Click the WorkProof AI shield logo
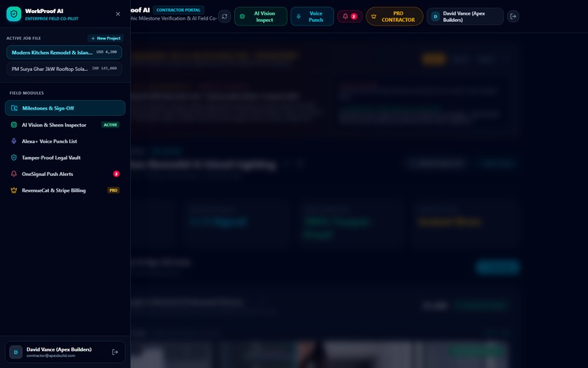Image resolution: width=588 pixels, height=368 pixels. [14, 14]
